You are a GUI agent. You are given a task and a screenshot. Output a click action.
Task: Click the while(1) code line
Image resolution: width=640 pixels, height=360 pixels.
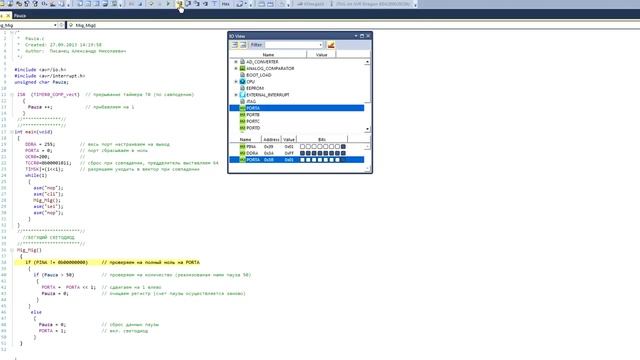click(x=36, y=175)
